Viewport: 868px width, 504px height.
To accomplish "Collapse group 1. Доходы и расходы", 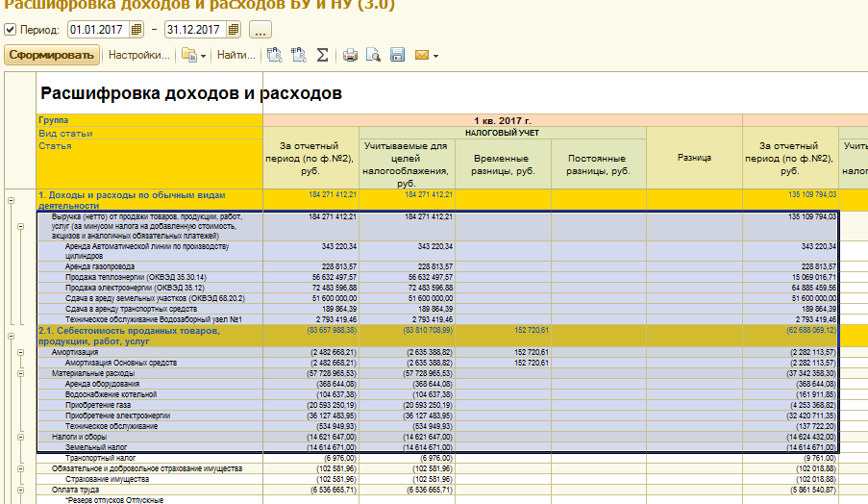I will point(12,200).
